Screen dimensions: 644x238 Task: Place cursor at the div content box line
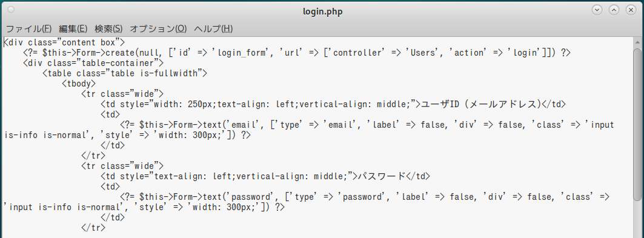64,42
